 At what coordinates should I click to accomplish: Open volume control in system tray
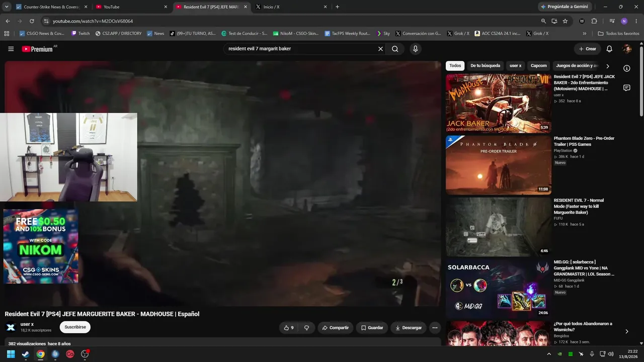(611, 354)
